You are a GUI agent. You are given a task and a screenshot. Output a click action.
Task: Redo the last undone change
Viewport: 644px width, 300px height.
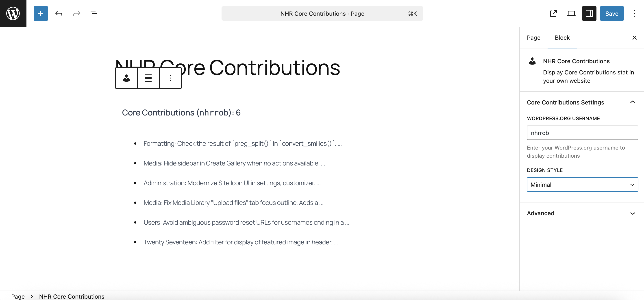tap(76, 13)
